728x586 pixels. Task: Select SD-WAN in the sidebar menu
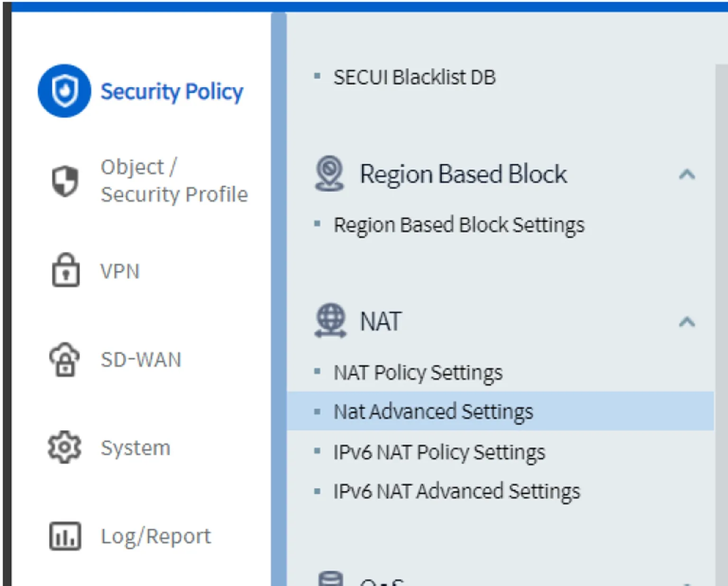(x=141, y=359)
